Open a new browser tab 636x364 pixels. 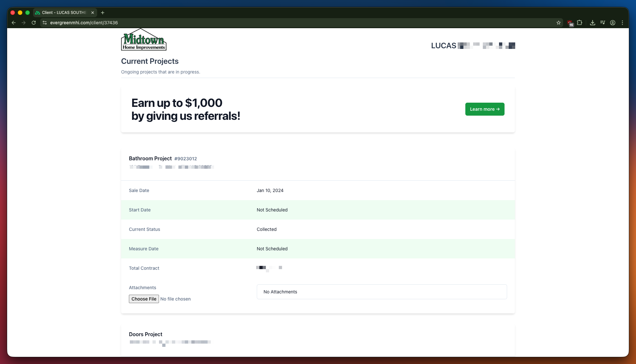pyautogui.click(x=103, y=13)
